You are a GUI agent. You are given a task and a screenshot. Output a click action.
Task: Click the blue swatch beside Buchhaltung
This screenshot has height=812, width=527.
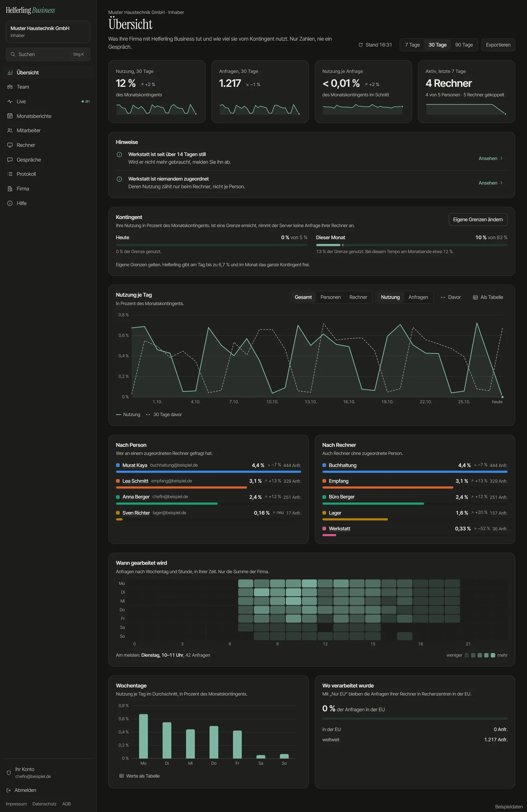pos(324,465)
